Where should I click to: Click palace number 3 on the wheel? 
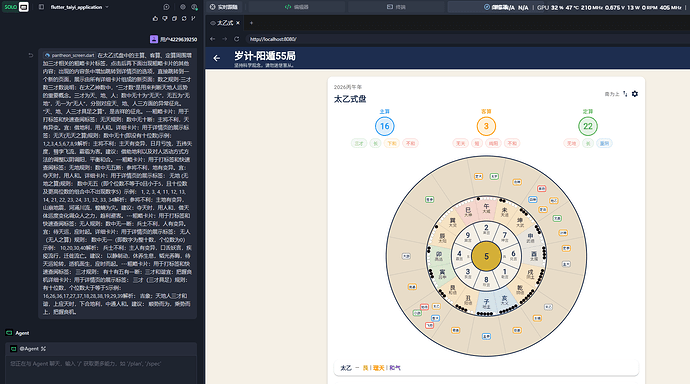coord(468,274)
